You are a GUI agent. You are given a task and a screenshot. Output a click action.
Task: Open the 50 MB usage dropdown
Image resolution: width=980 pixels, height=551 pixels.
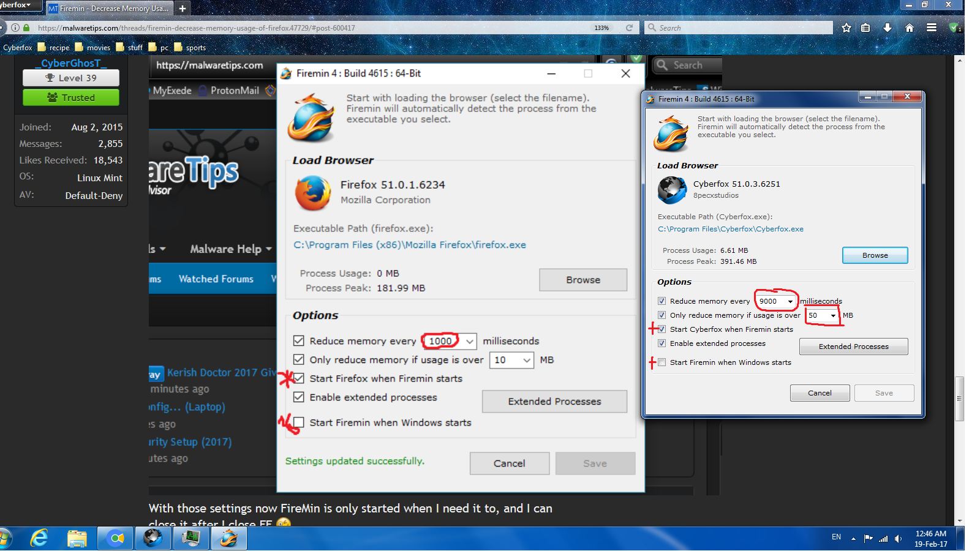822,315
